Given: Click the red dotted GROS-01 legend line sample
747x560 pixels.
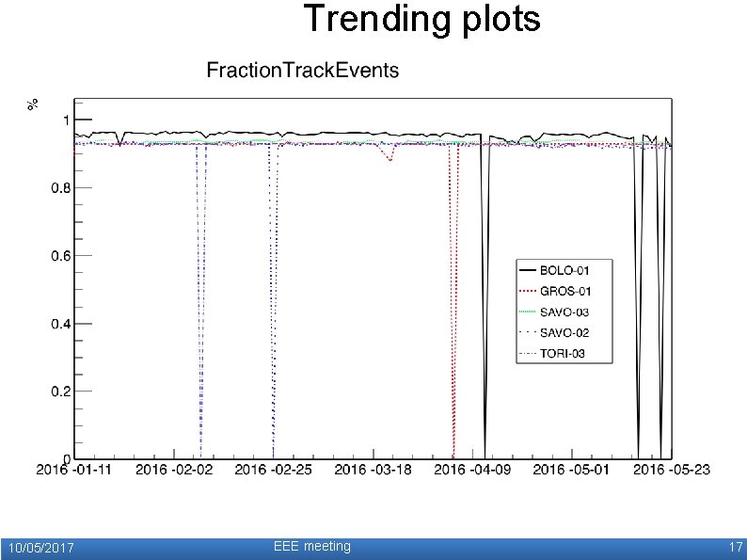Looking at the screenshot, I should pyautogui.click(x=527, y=291).
